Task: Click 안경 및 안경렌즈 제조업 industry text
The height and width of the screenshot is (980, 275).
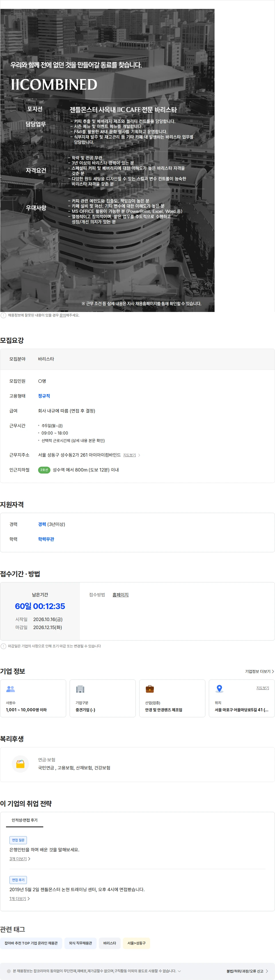Action: point(164,710)
